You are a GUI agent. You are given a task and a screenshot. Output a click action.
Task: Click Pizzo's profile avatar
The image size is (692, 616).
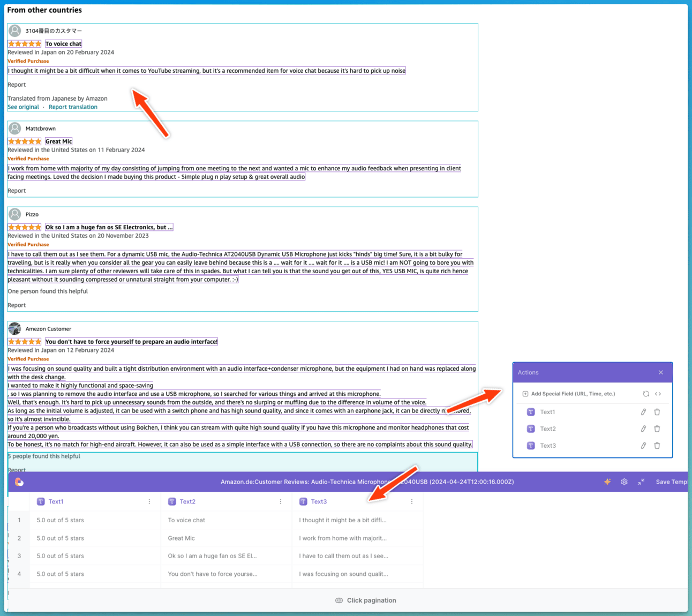point(15,214)
